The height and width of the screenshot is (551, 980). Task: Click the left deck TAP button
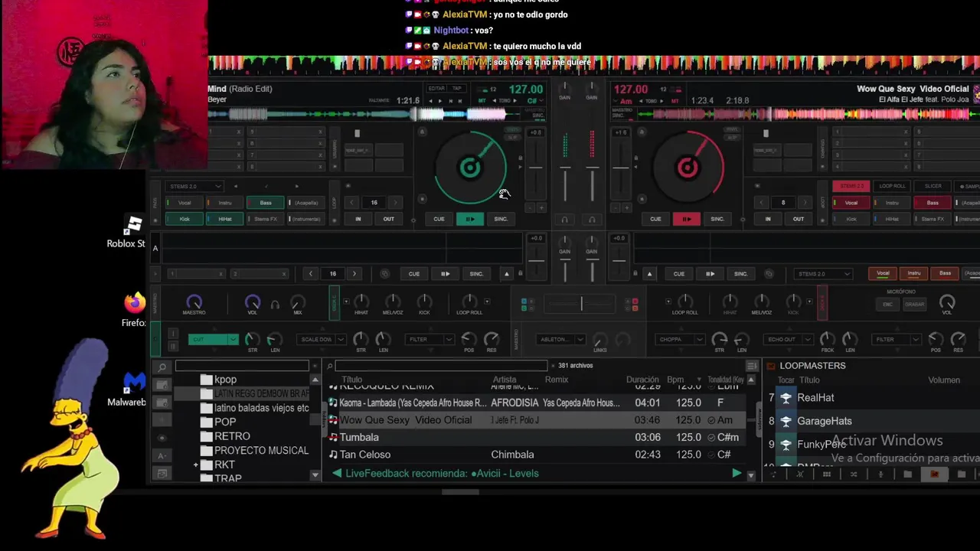click(x=457, y=89)
